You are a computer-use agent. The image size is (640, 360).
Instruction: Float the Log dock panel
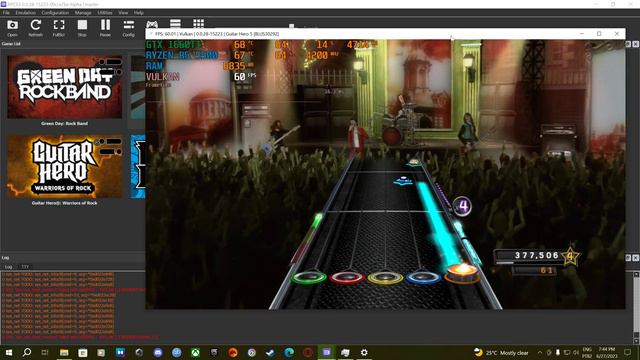point(628,258)
